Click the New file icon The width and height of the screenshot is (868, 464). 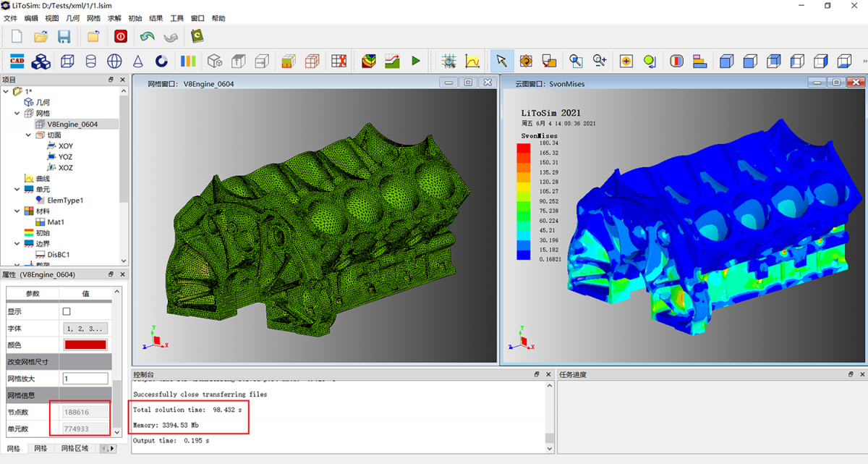17,36
